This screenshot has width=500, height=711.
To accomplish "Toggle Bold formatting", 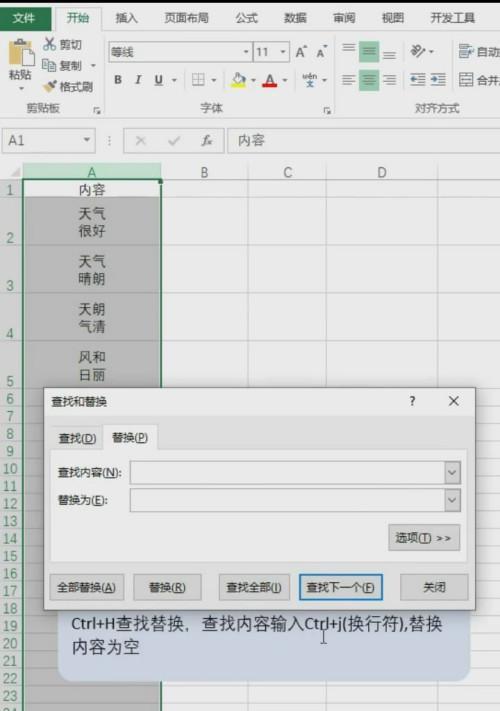I will coord(118,80).
